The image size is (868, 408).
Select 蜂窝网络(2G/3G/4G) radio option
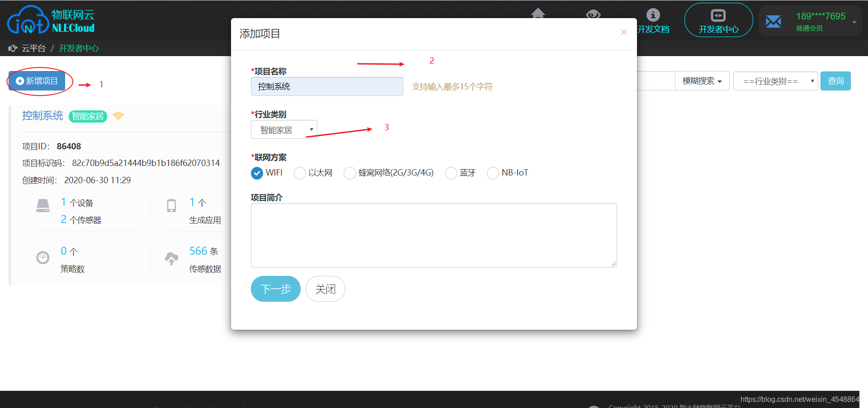(x=349, y=173)
